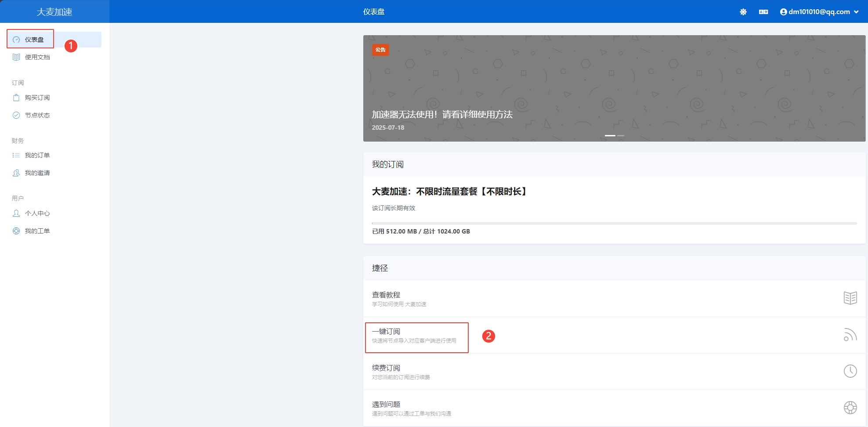Switch to second announcement carousel indicator
Screen dimensions: 868x427
(x=621, y=135)
